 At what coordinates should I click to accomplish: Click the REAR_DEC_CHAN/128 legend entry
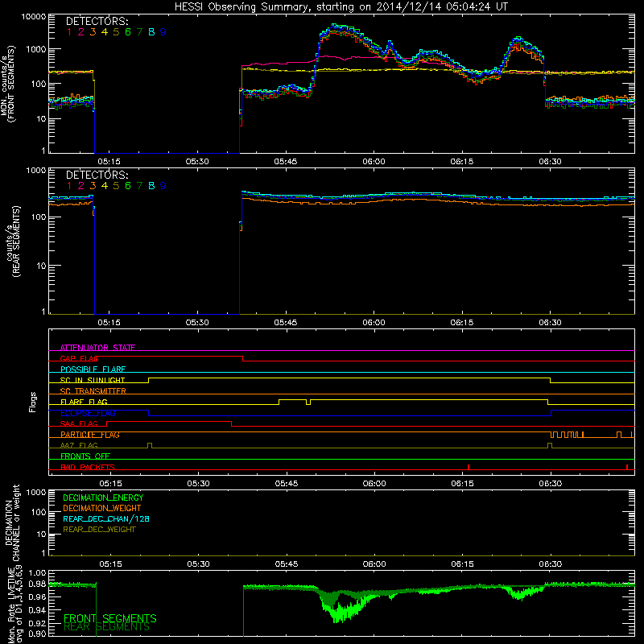pyautogui.click(x=106, y=518)
